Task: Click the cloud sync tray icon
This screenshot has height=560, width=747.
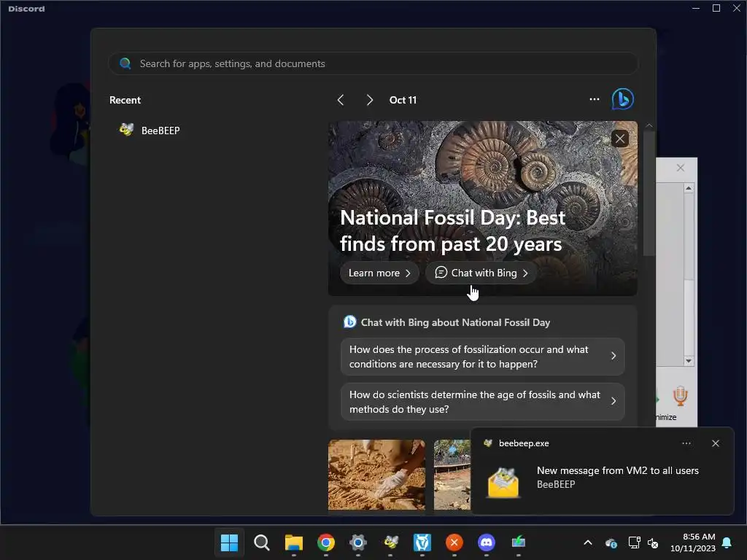Action: pos(611,542)
